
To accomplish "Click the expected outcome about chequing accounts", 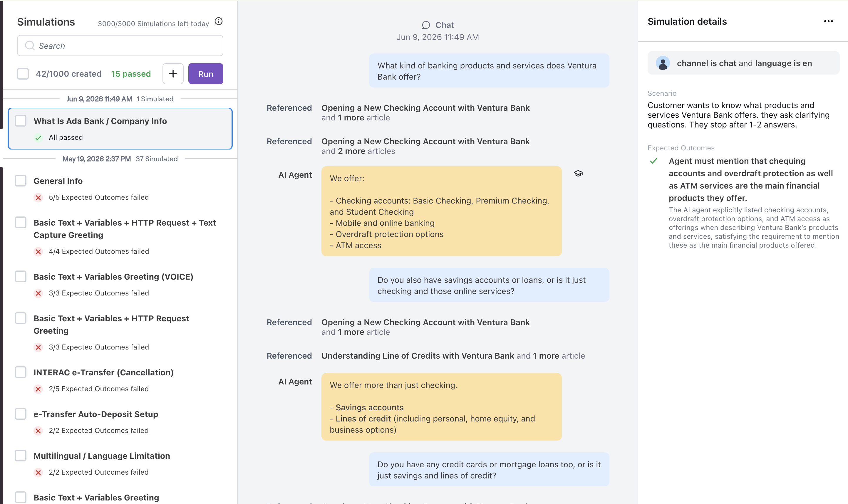I will [x=751, y=179].
